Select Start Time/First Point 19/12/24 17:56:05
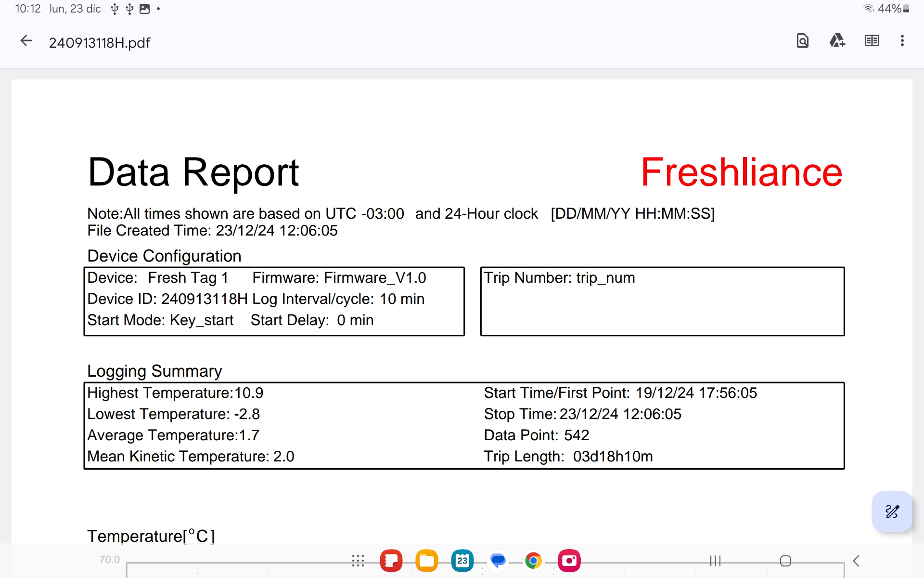This screenshot has width=924, height=578. tap(620, 393)
